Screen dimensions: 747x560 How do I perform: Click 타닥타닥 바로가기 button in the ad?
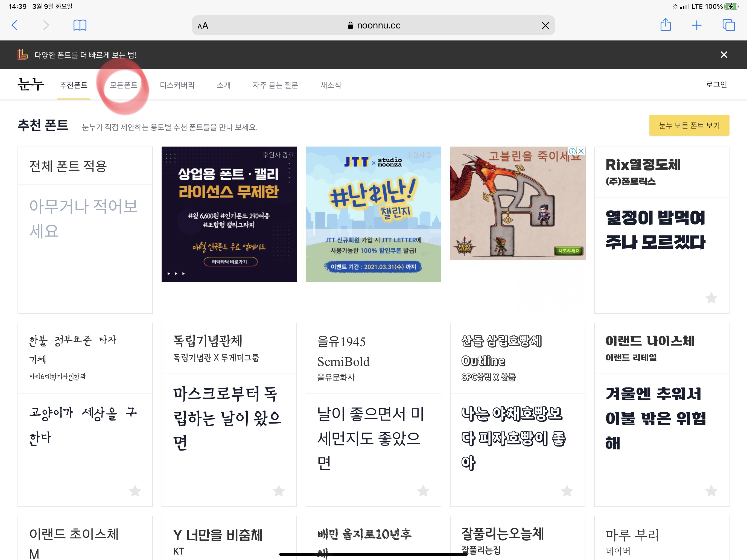point(230,262)
